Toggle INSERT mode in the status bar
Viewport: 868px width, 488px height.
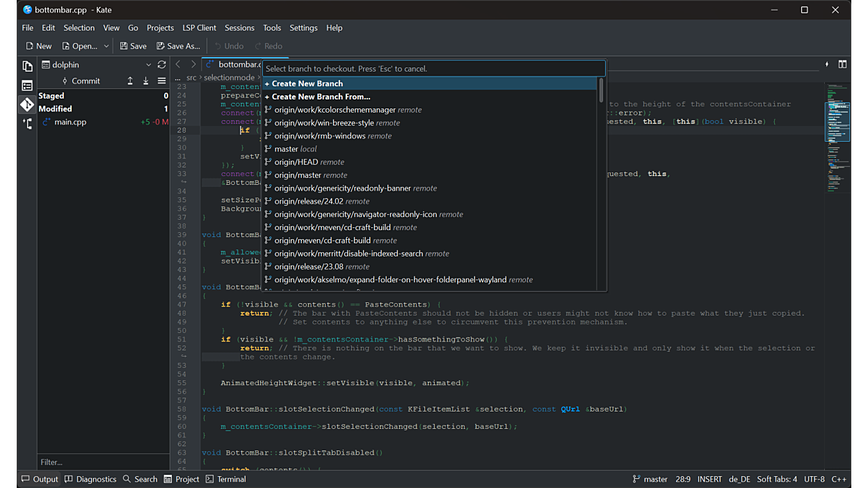point(709,479)
